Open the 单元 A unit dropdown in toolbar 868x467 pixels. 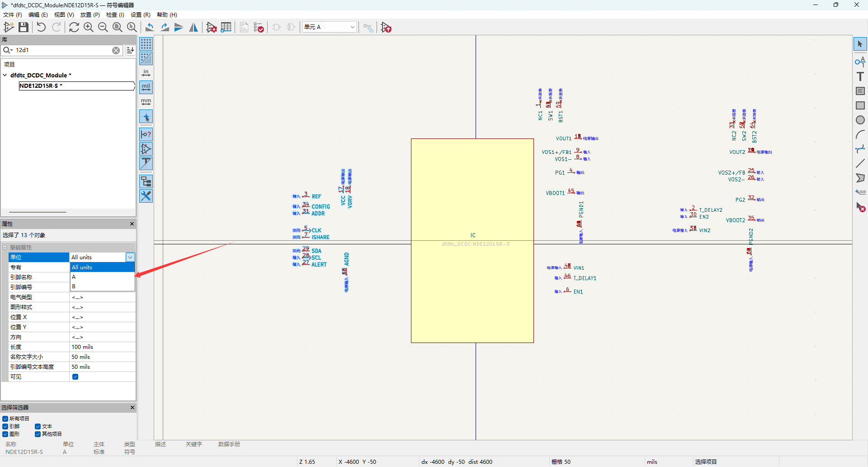point(330,27)
